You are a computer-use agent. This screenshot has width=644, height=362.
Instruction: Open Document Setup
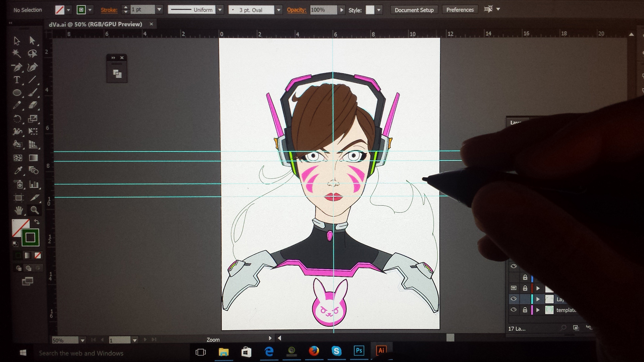(414, 10)
